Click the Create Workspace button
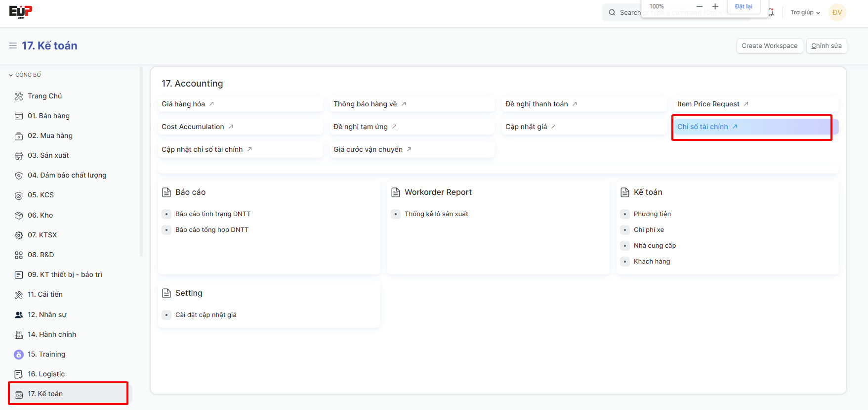Viewport: 868px width, 410px height. pos(769,46)
